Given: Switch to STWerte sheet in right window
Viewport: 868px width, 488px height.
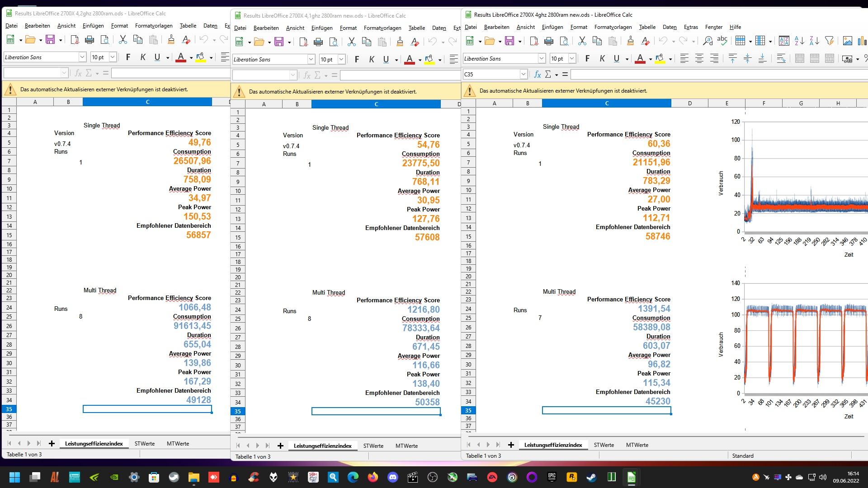Looking at the screenshot, I should click(x=604, y=445).
